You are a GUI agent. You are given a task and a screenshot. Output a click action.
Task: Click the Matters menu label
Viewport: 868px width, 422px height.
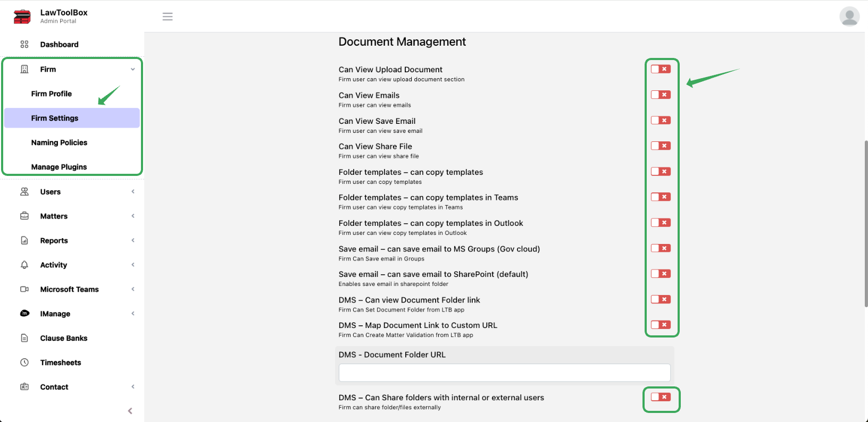click(x=54, y=216)
